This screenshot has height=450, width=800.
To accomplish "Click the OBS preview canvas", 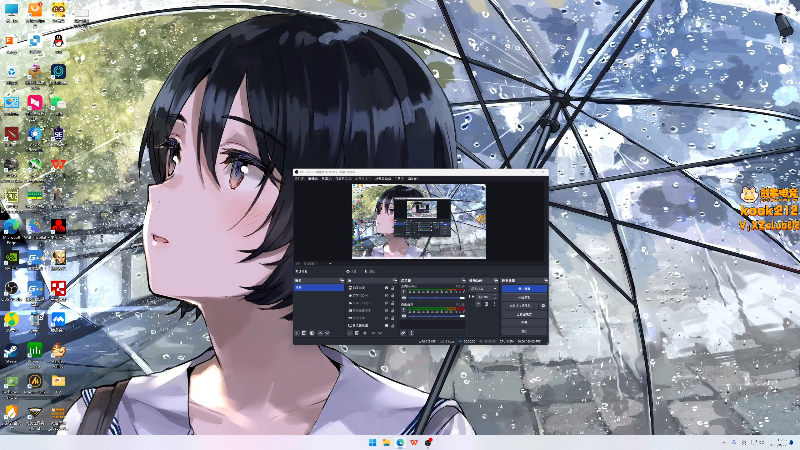I will click(419, 221).
